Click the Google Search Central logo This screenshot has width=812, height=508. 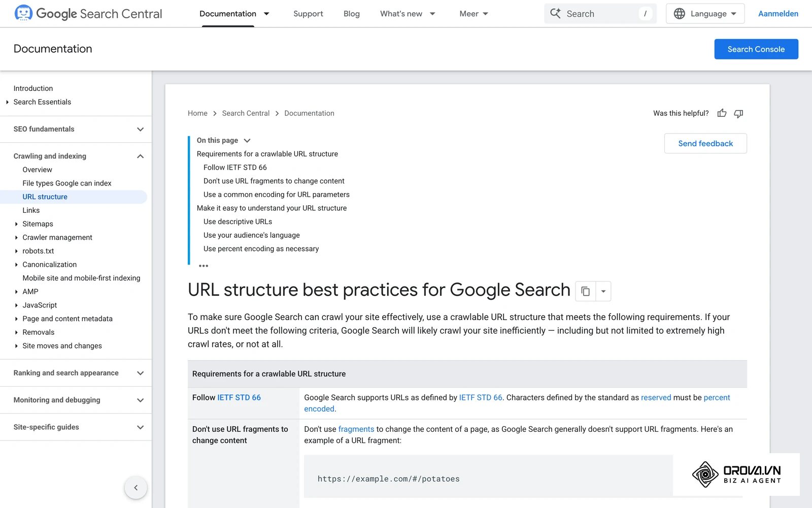tap(88, 14)
